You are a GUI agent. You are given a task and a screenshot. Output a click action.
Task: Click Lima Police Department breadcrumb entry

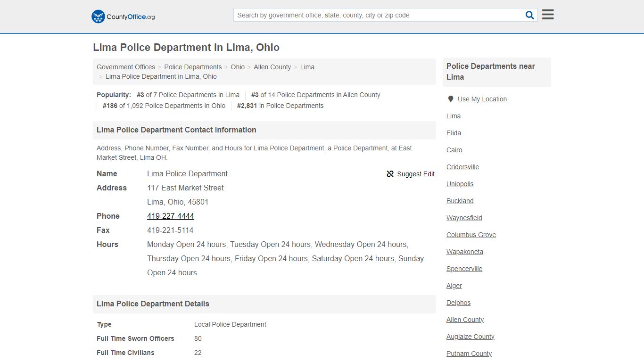(x=161, y=76)
